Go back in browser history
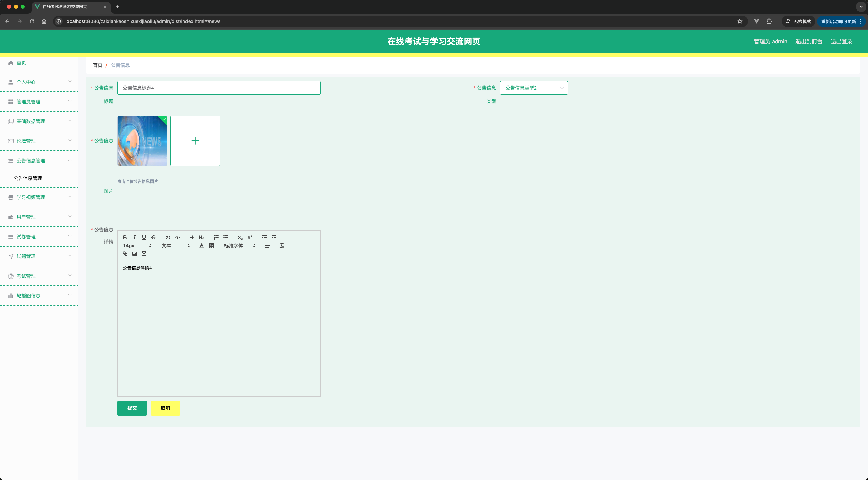Image resolution: width=868 pixels, height=480 pixels. (x=7, y=21)
